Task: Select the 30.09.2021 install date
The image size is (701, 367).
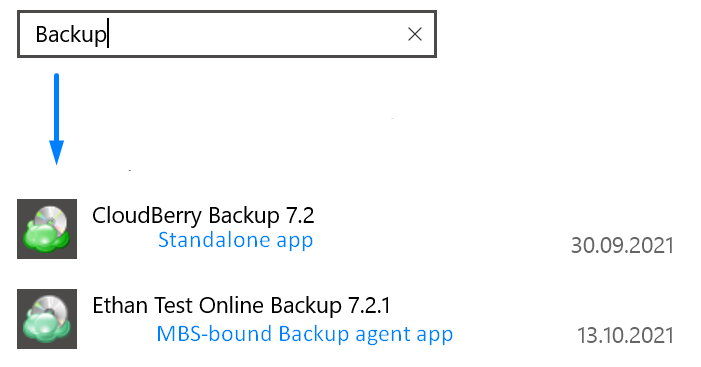Action: (622, 245)
